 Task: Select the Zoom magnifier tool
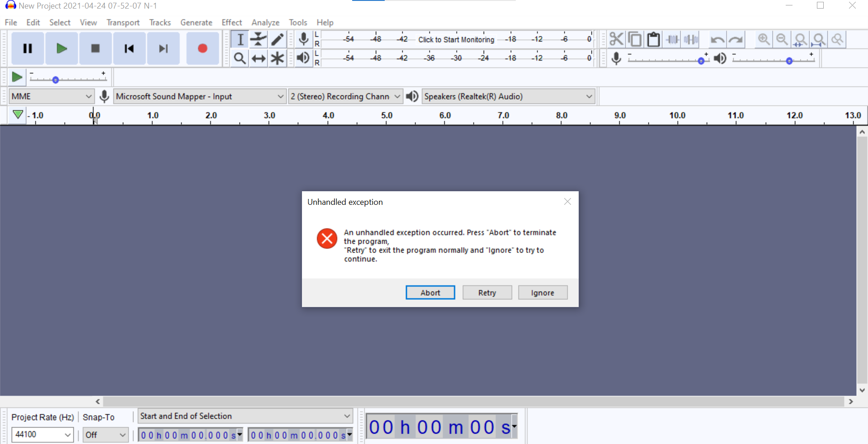[240, 58]
